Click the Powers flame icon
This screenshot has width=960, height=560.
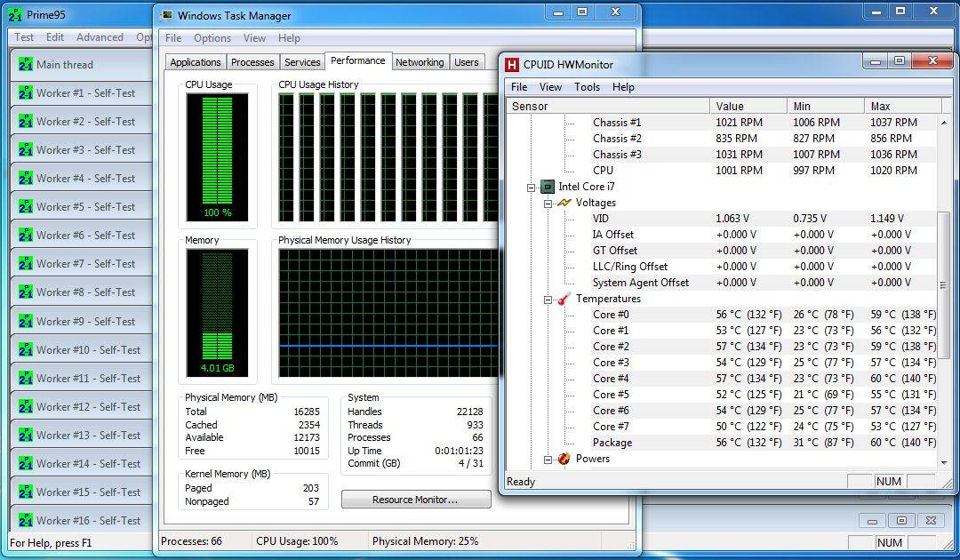click(x=564, y=459)
